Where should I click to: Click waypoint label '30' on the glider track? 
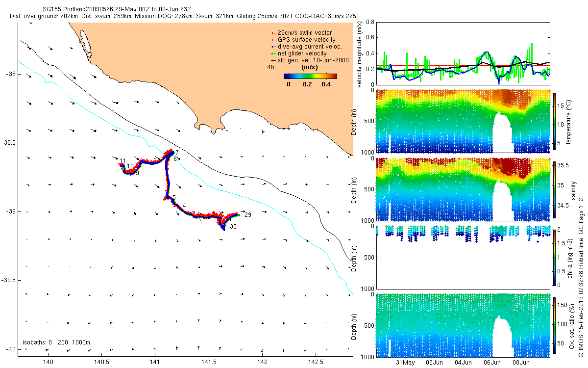coord(233,227)
